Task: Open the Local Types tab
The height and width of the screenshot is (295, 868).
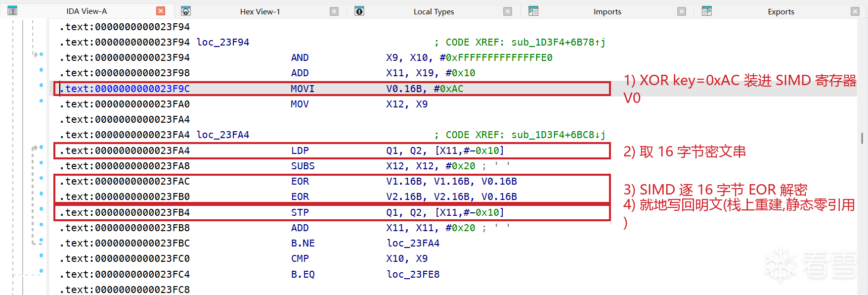Action: (x=434, y=12)
